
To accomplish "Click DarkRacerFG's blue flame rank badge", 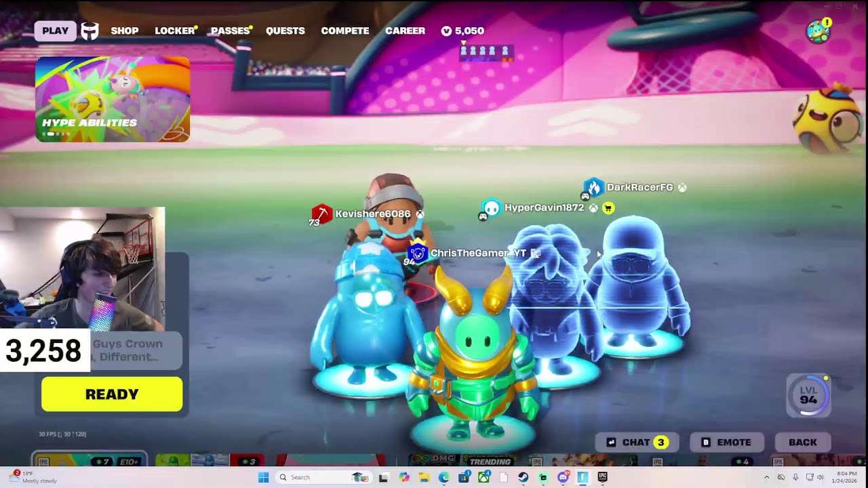I will click(593, 187).
